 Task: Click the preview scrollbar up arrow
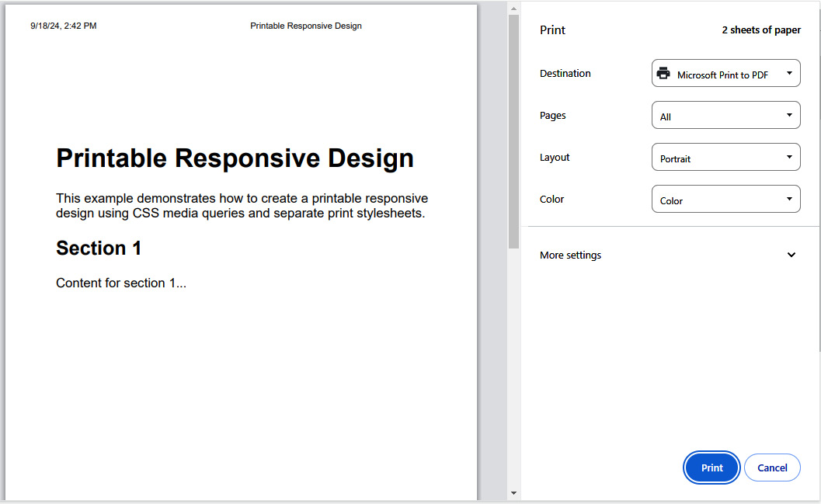(513, 9)
